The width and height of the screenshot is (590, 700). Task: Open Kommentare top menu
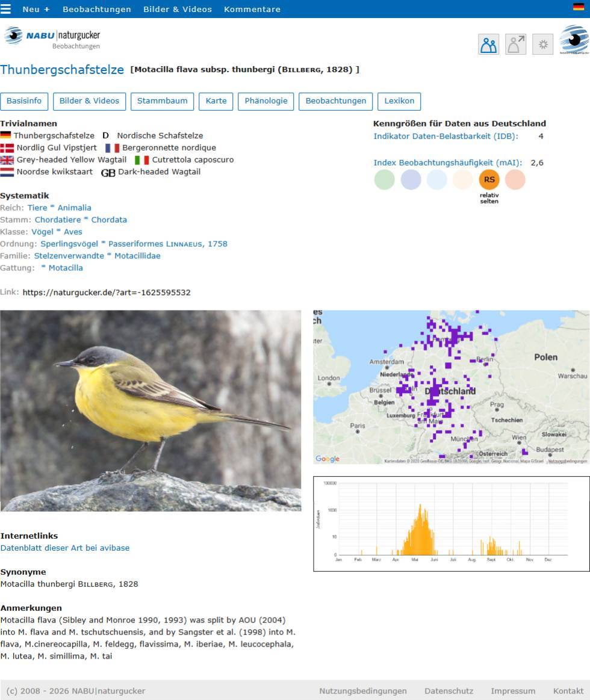coord(252,10)
